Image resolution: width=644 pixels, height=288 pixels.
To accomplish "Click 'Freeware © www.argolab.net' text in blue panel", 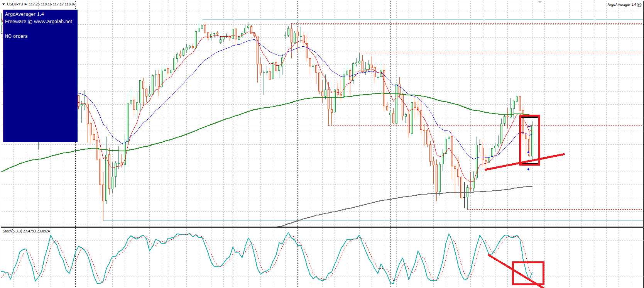I will [x=39, y=22].
